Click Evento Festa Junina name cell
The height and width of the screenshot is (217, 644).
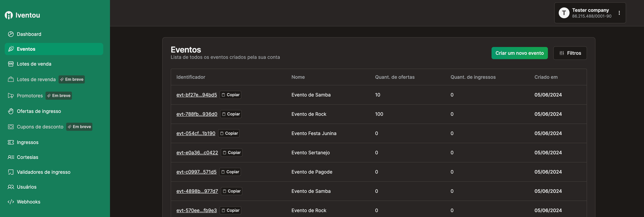click(x=314, y=133)
